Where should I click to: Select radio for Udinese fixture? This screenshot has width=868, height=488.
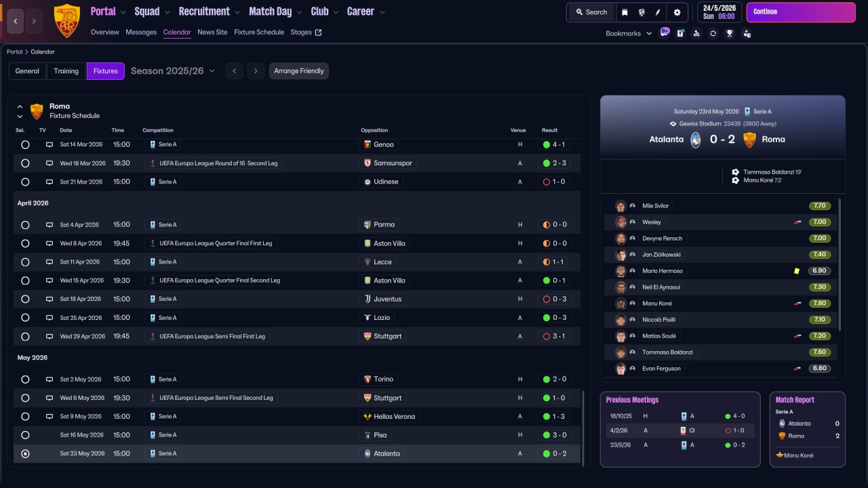click(x=25, y=182)
